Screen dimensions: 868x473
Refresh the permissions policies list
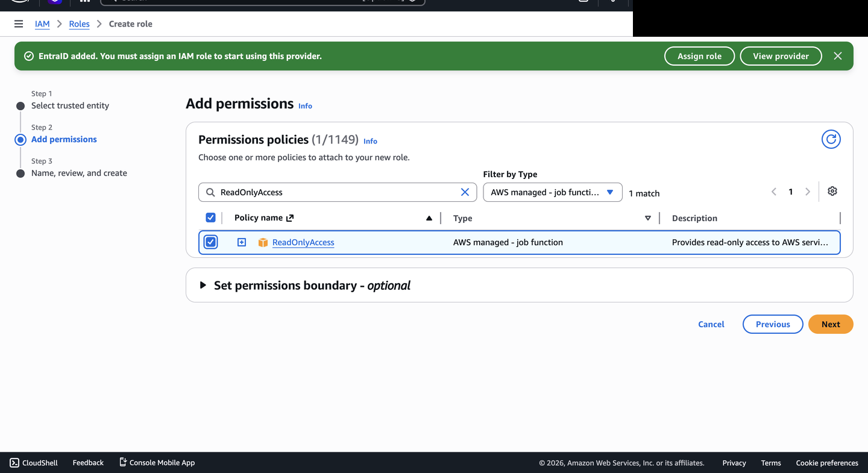point(831,139)
